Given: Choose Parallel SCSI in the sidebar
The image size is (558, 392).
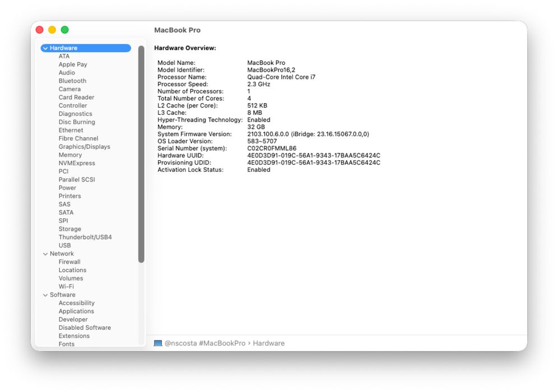Looking at the screenshot, I should tap(77, 179).
